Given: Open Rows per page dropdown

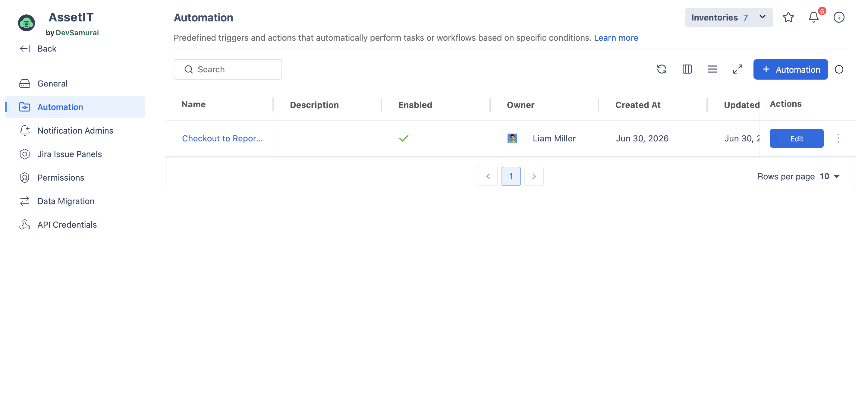Looking at the screenshot, I should pos(829,176).
